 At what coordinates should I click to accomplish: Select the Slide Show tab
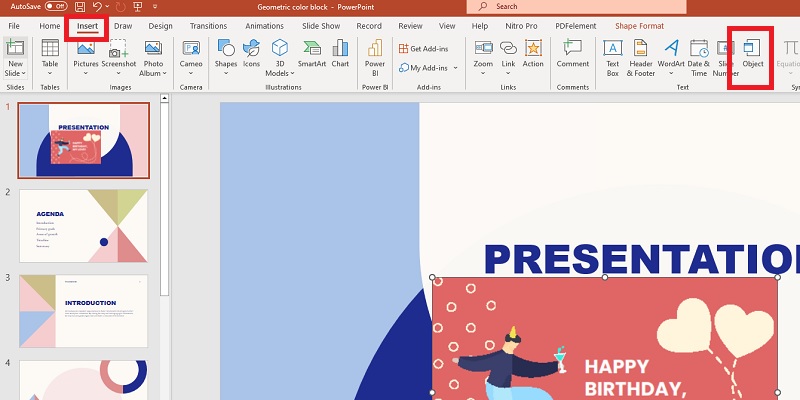click(x=321, y=26)
